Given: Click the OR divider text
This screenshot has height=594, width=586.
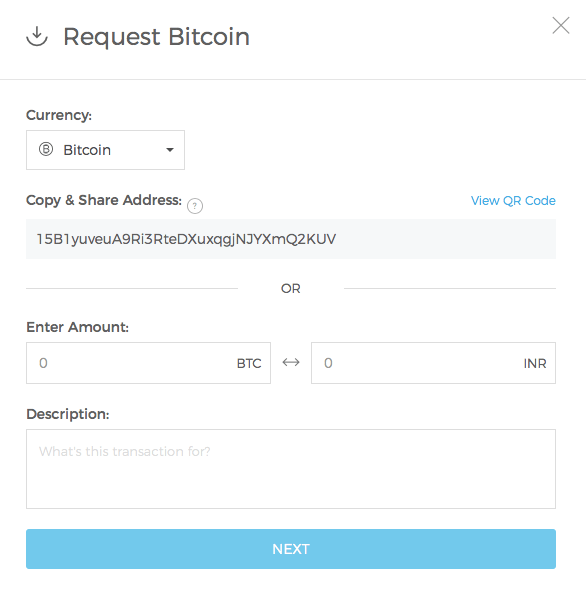Looking at the screenshot, I should tap(291, 289).
